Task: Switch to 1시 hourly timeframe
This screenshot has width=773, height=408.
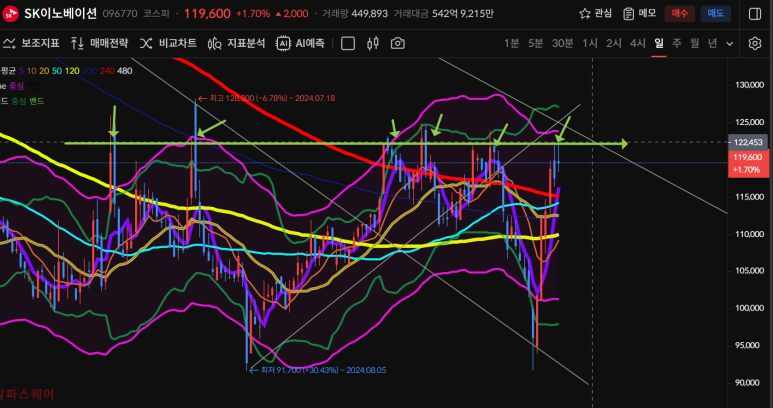Action: point(590,43)
